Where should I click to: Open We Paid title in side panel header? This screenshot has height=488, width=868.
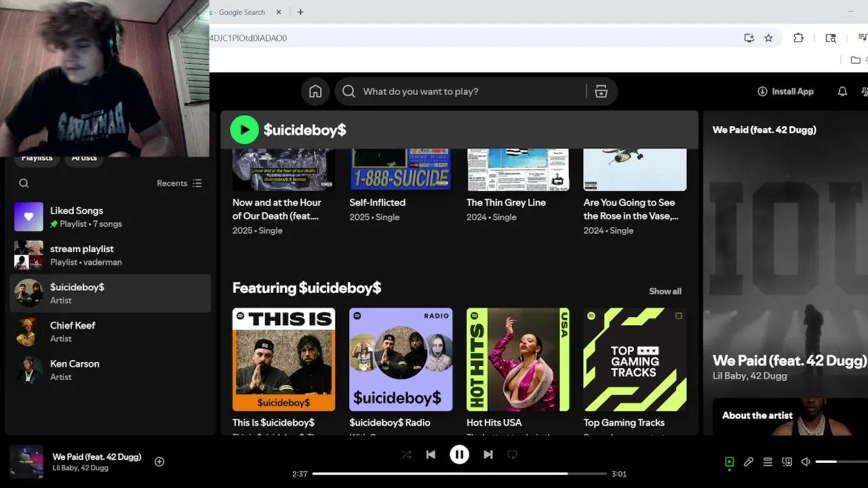pos(764,129)
